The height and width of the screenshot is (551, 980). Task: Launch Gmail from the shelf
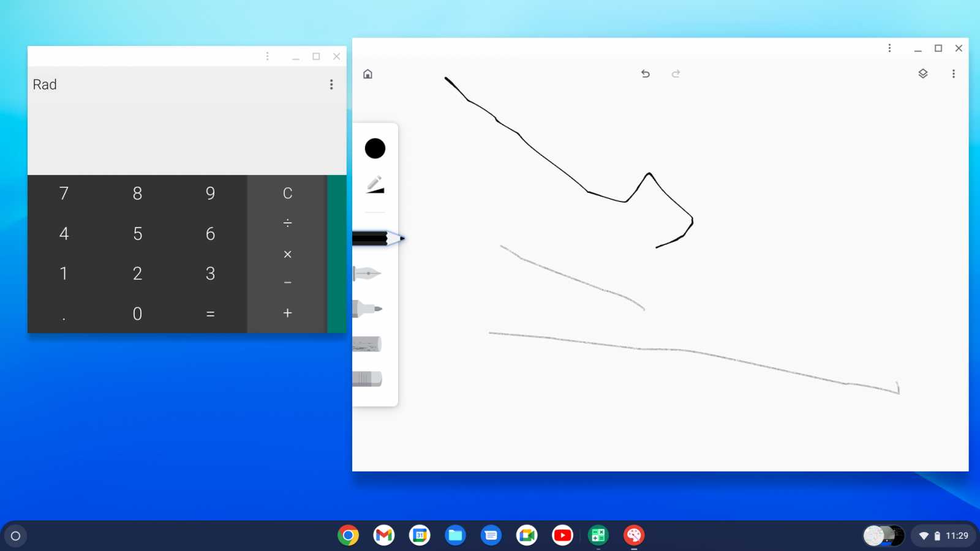tap(384, 536)
